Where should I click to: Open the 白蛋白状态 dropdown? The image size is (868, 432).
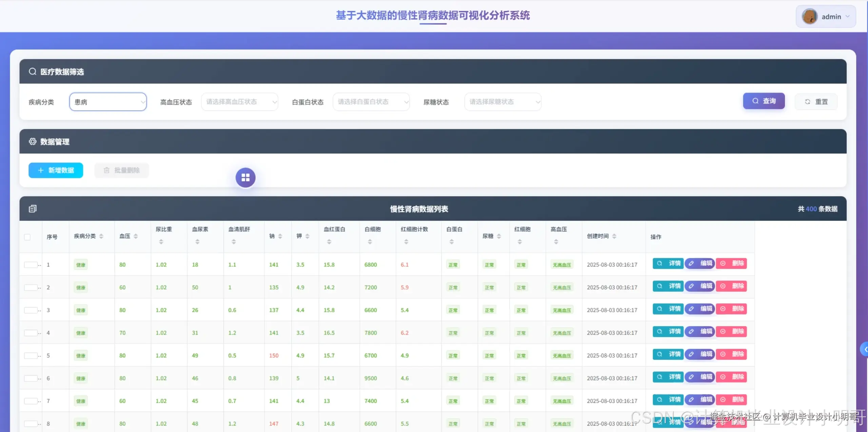(x=371, y=101)
